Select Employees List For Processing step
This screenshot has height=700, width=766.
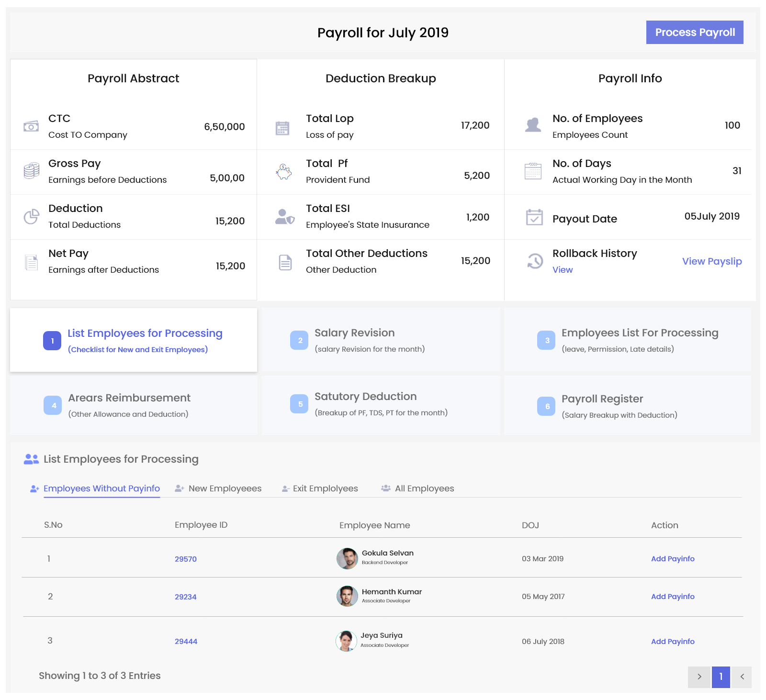click(x=628, y=340)
